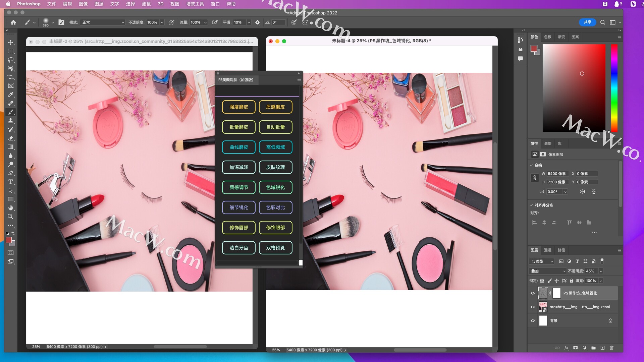Collapse the 变换 section
Image resolution: width=644 pixels, height=362 pixels.
tap(531, 165)
